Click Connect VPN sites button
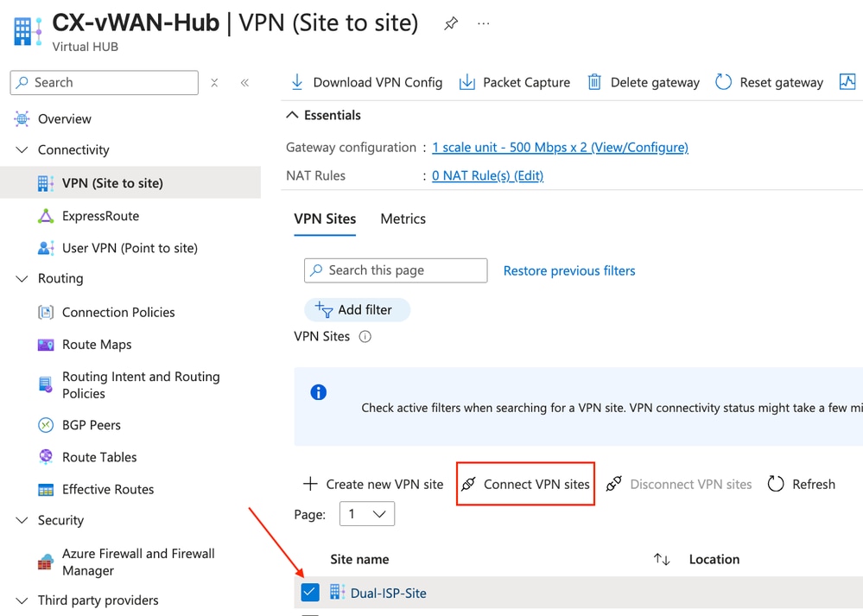 [x=525, y=485]
